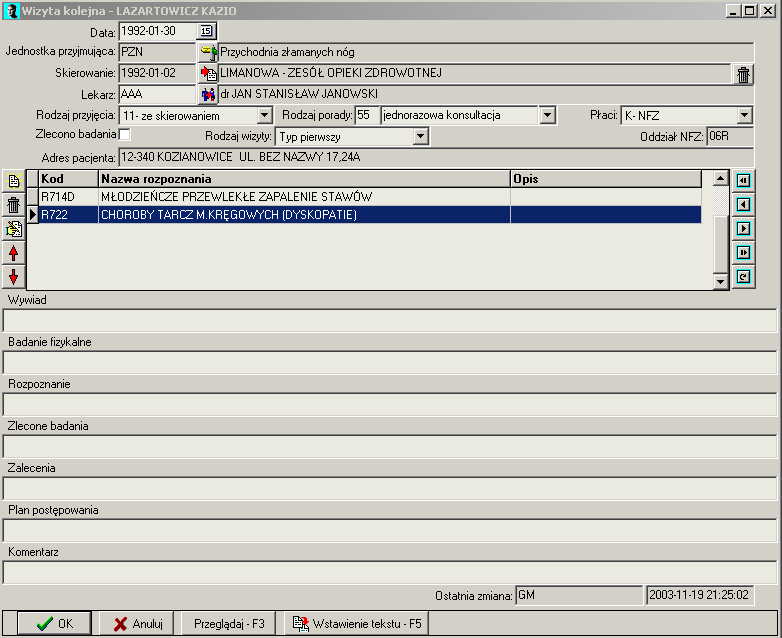Delete the referral with the trash icon

(x=743, y=74)
